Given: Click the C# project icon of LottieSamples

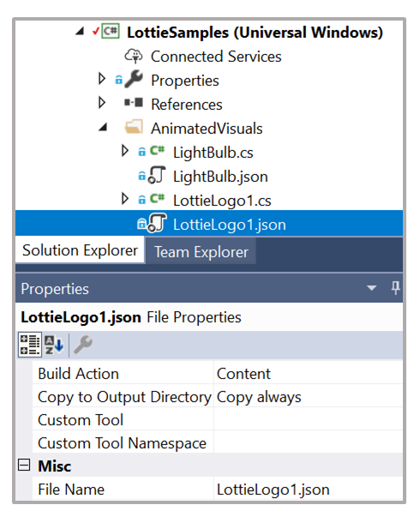Looking at the screenshot, I should point(111,32).
